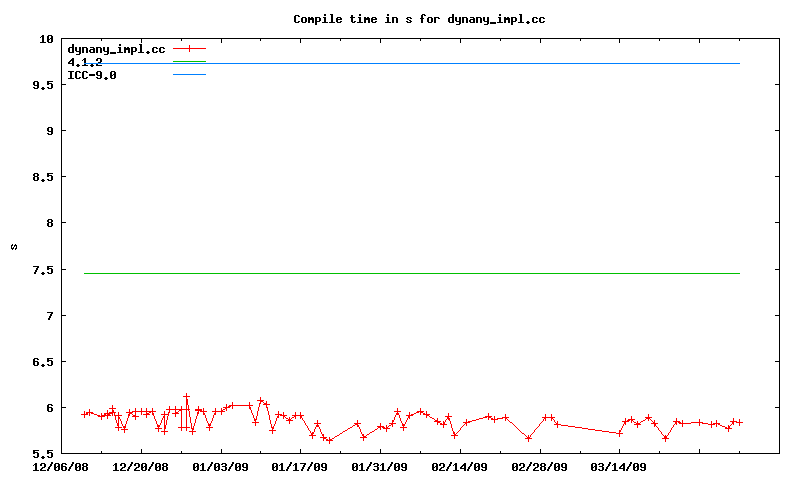Click the highest red data point peak
Screen dimensions: 800x480
tap(186, 397)
